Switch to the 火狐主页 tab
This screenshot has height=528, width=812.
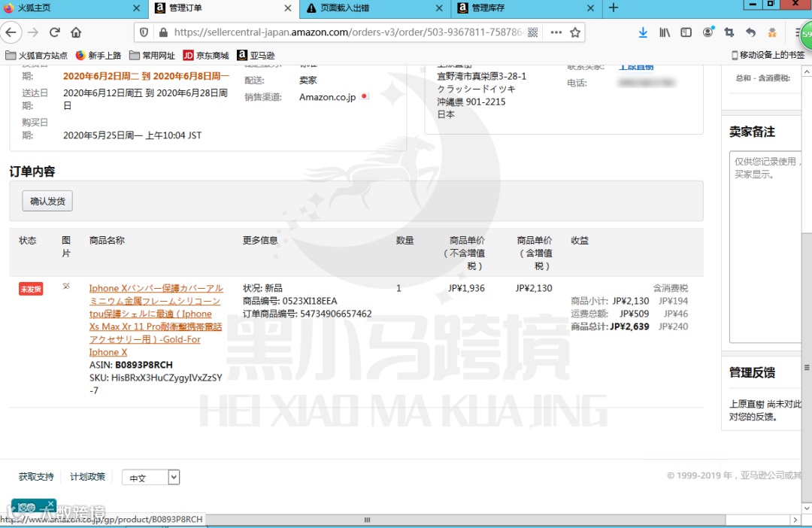click(x=72, y=8)
